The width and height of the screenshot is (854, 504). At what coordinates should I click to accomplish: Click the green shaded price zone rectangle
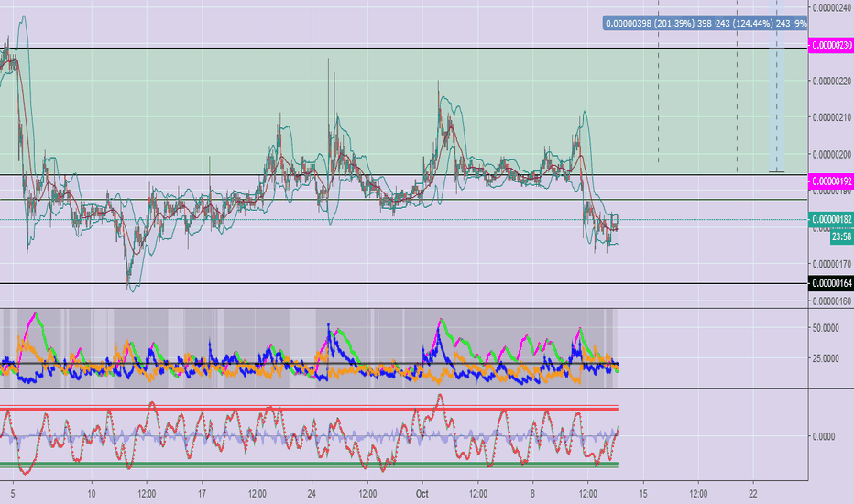(x=403, y=112)
